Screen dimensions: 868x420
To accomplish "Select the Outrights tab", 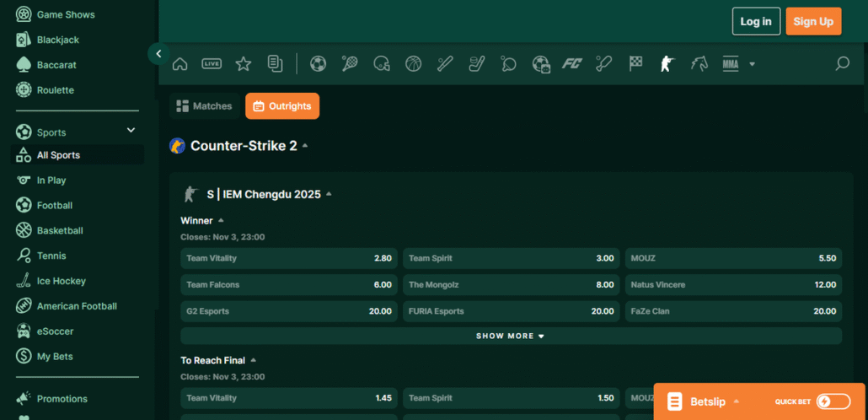I will coord(282,106).
